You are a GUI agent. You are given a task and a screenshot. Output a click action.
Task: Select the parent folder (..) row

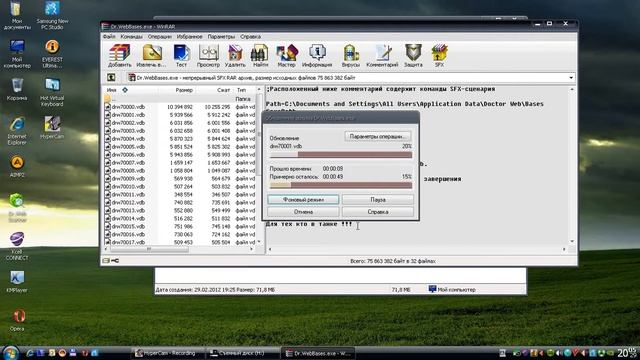coord(180,99)
